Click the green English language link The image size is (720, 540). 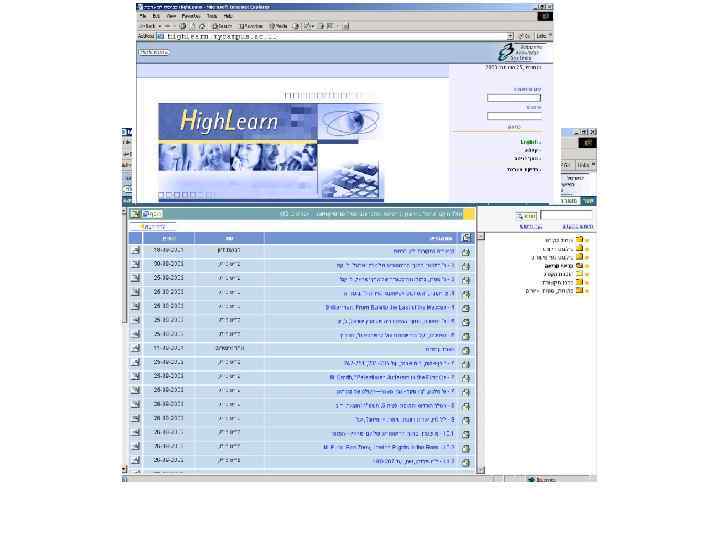point(530,142)
